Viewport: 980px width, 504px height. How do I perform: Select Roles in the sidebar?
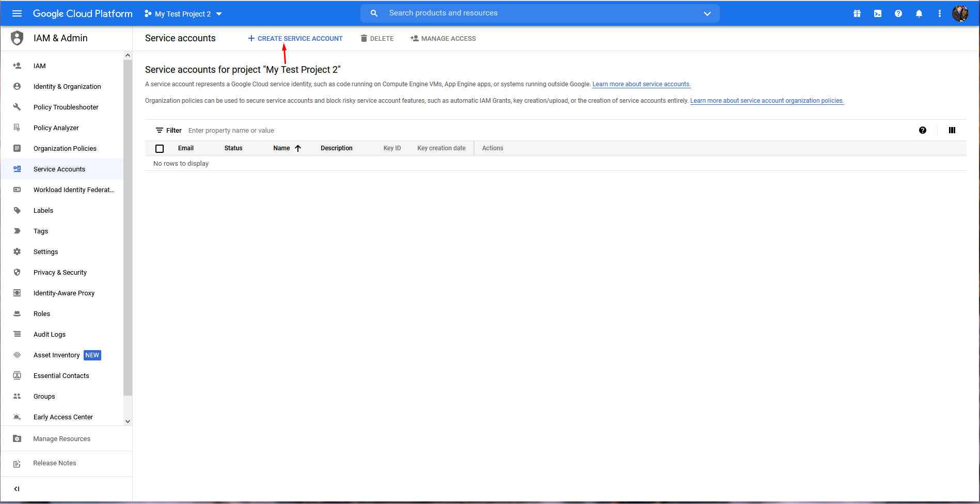pos(42,313)
